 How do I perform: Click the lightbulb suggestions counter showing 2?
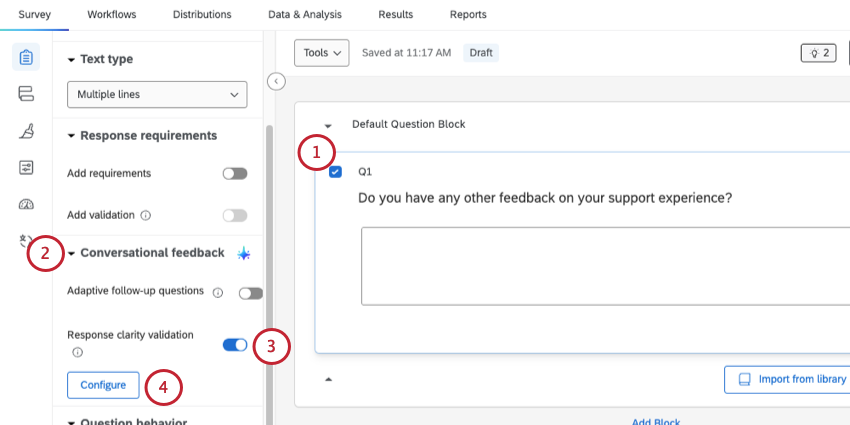point(818,53)
